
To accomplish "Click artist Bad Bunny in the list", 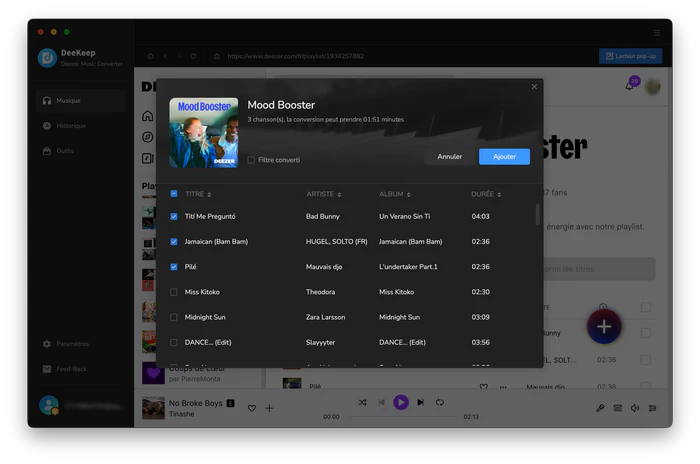I will [323, 217].
